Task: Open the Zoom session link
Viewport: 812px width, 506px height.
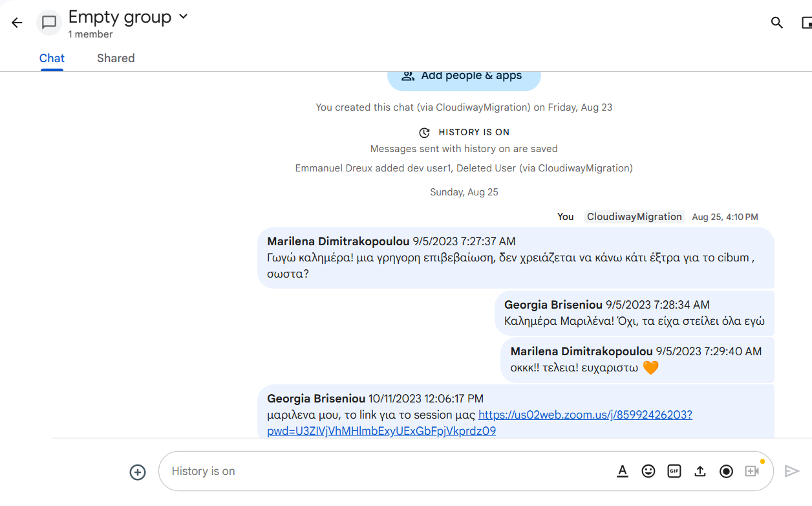Action: pos(585,415)
